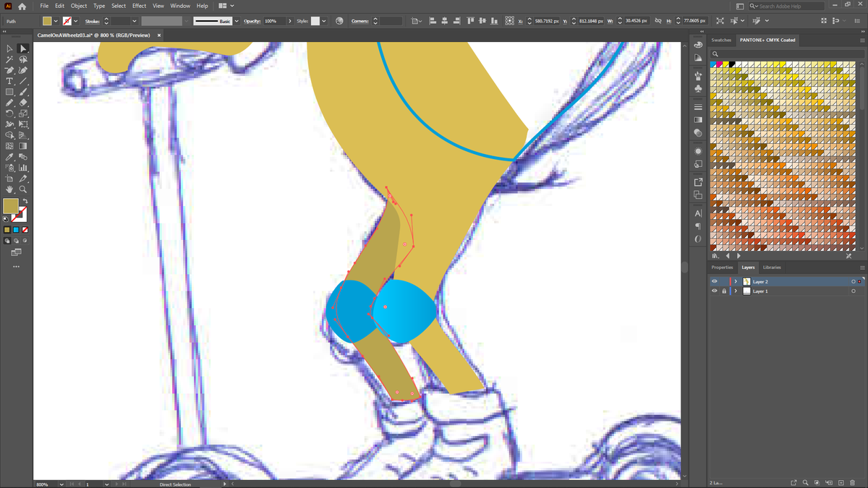Click the Layer 2 target circle
The image size is (868, 488).
[x=854, y=281]
